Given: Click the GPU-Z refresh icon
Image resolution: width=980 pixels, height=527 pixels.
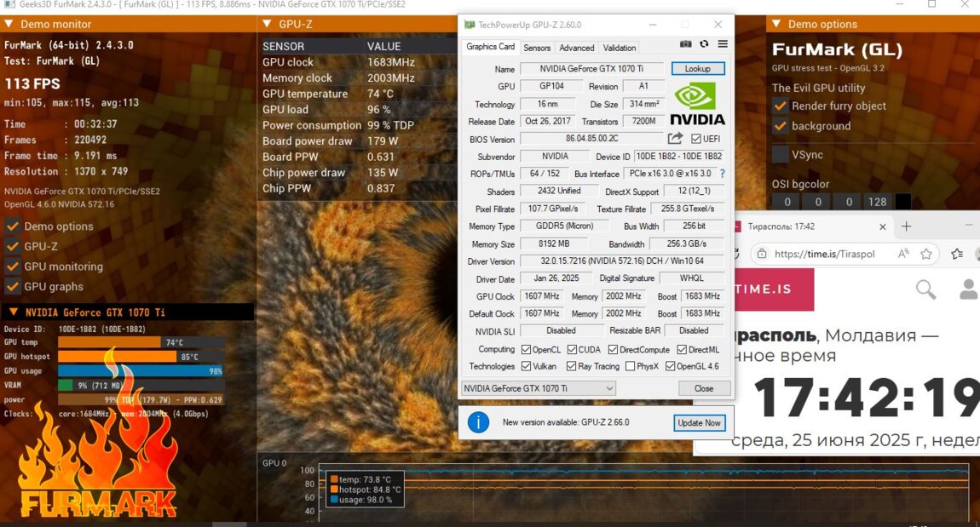Looking at the screenshot, I should pos(704,44).
